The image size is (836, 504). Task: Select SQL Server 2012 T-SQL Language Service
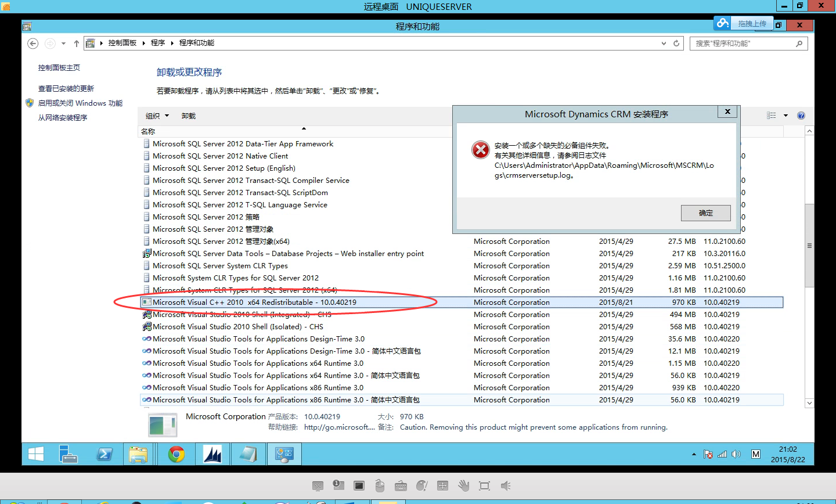240,205
